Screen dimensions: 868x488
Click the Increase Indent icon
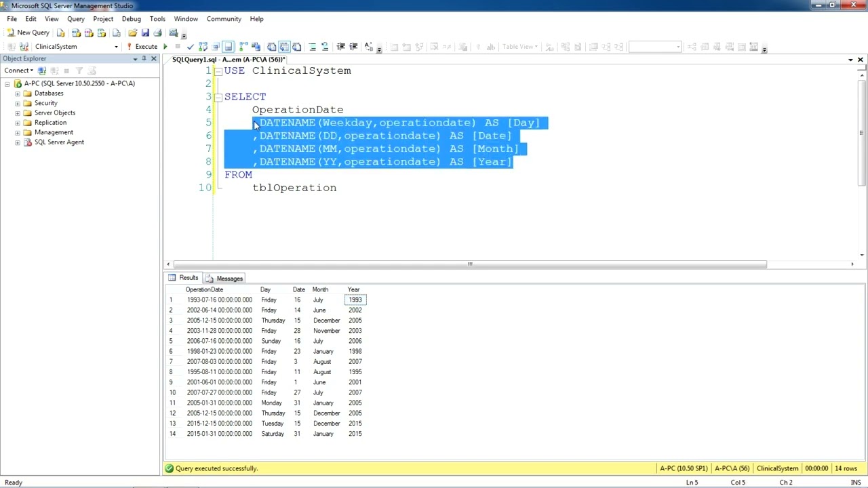click(x=354, y=47)
